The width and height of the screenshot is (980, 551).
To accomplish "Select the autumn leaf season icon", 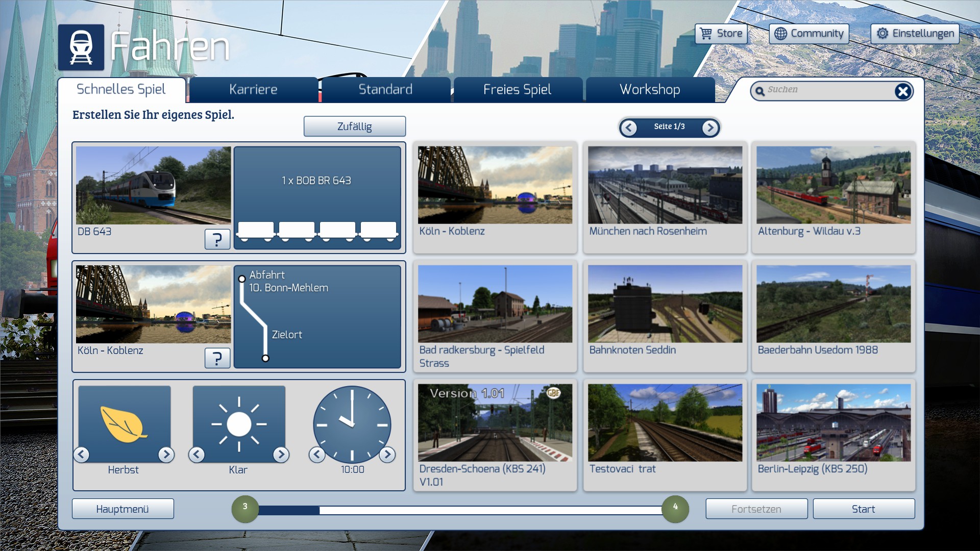I will tap(124, 423).
